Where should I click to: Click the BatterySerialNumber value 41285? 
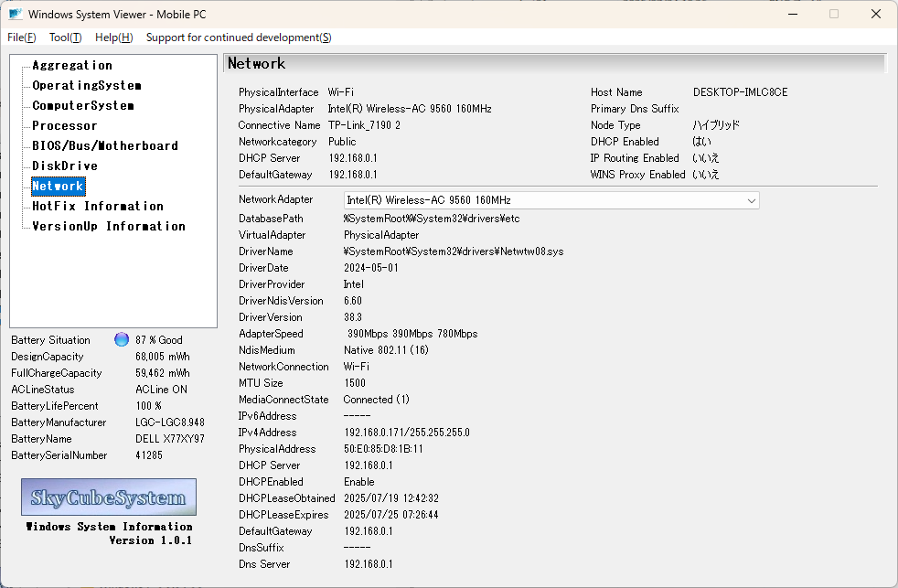click(149, 455)
